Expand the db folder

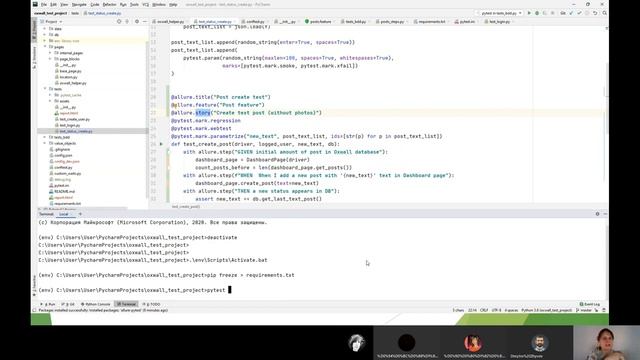coord(45,35)
